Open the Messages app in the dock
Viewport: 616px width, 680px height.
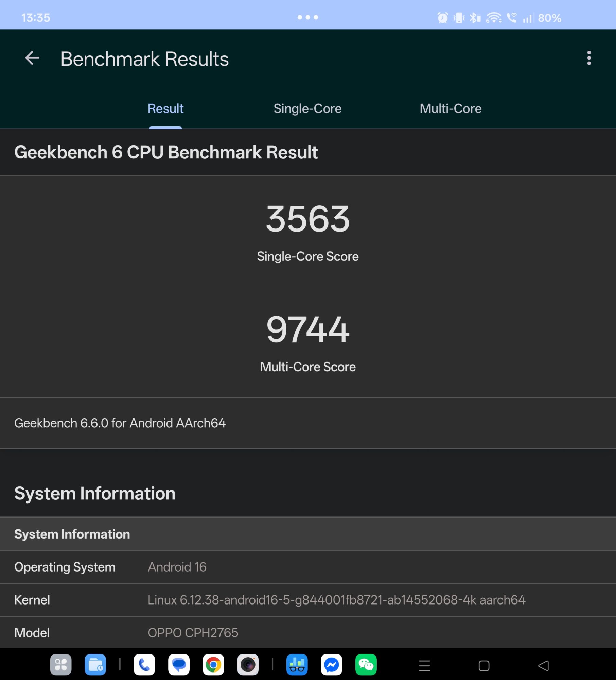click(x=179, y=664)
